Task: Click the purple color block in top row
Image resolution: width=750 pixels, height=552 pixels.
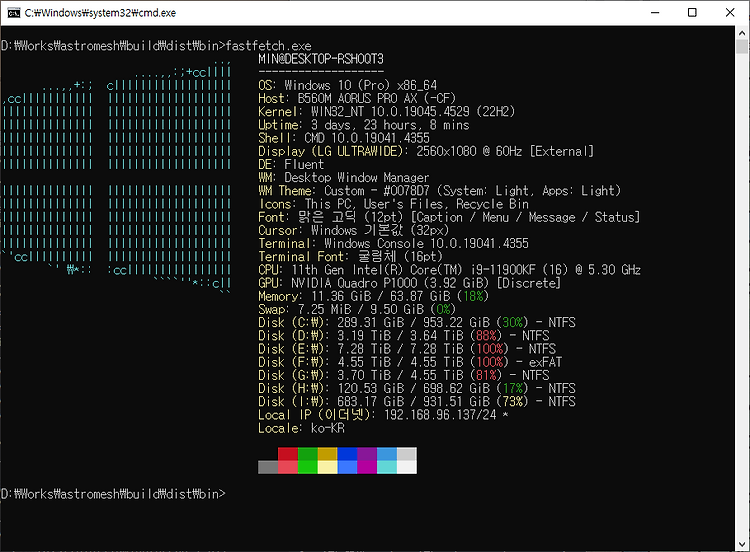Action: [x=367, y=454]
